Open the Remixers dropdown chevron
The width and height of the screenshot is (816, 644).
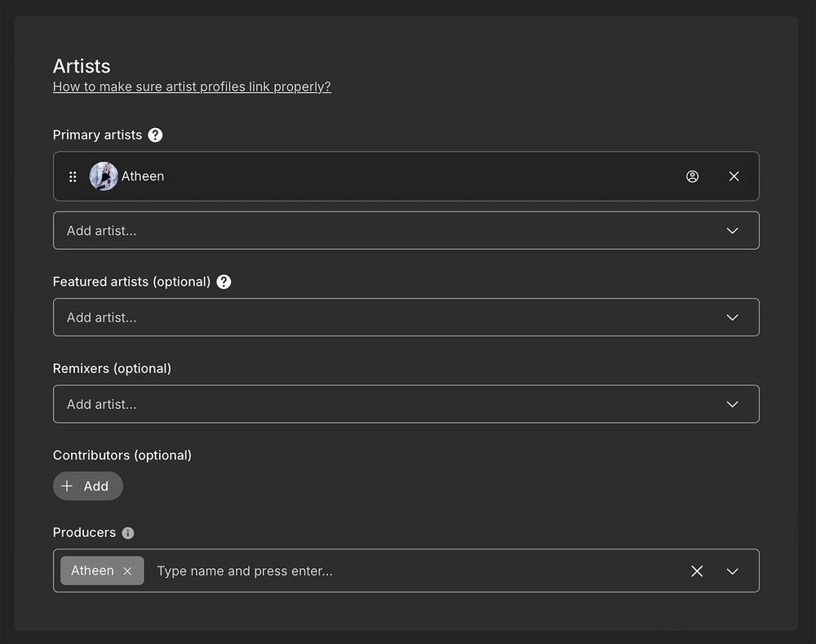[732, 404]
